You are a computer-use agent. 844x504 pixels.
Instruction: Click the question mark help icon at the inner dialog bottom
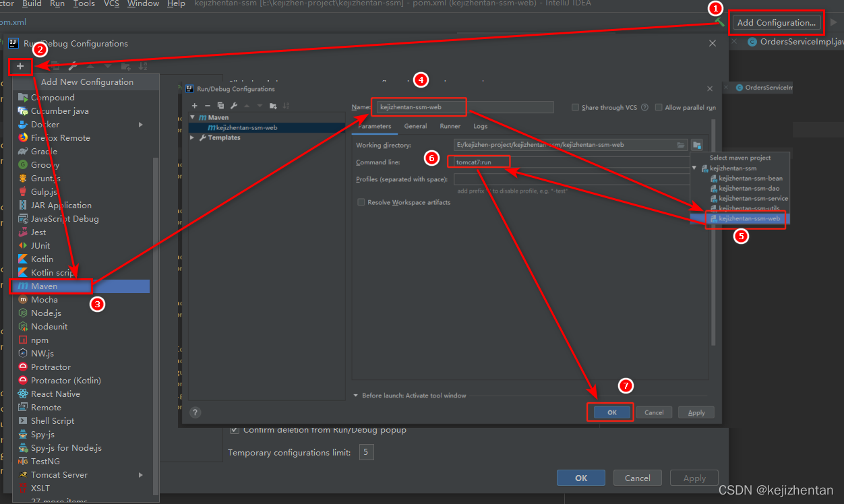[195, 412]
